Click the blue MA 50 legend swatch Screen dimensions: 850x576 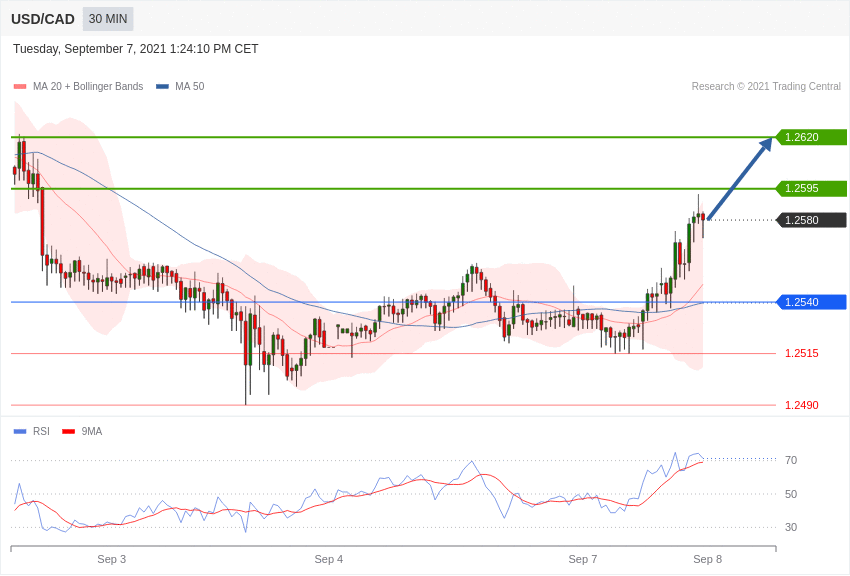click(162, 87)
